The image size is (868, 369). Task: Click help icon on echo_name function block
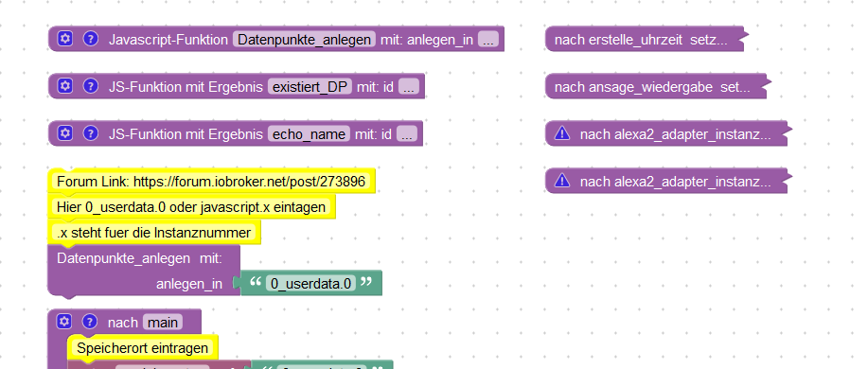tap(91, 133)
